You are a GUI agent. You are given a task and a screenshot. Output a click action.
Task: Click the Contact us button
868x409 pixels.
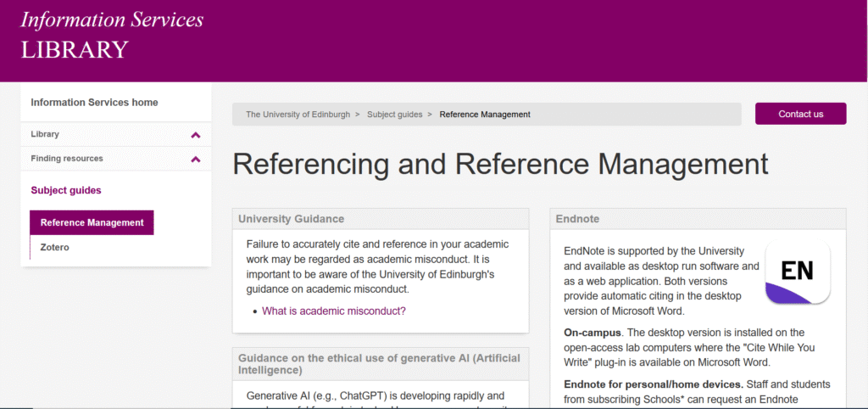pos(800,114)
